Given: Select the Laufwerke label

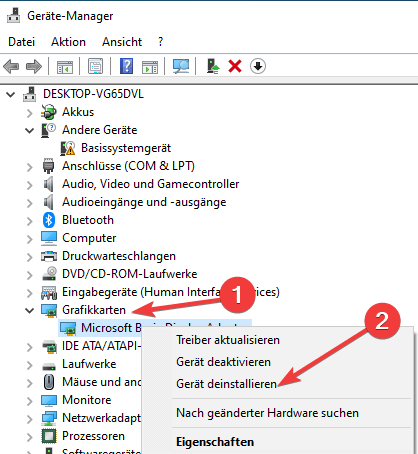Looking at the screenshot, I should (x=89, y=364).
